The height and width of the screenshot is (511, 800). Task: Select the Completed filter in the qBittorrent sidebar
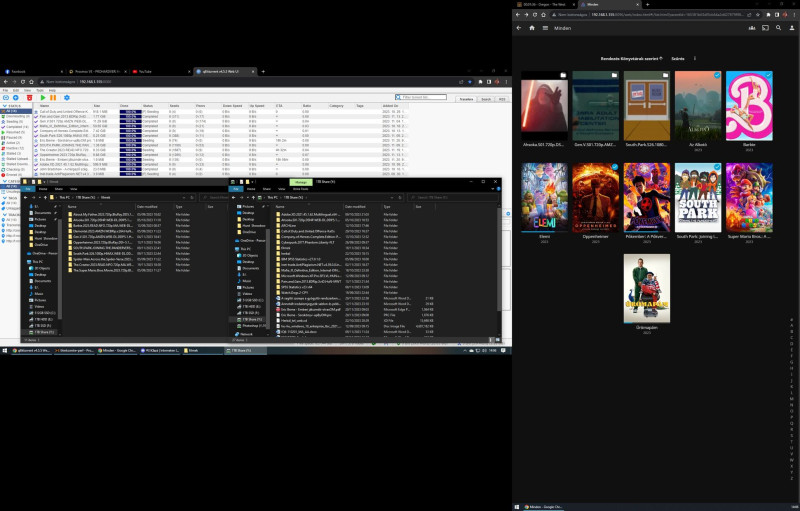(14, 127)
